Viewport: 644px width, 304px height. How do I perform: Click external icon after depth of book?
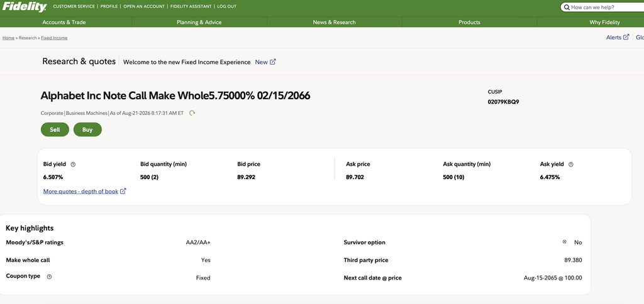tap(123, 191)
